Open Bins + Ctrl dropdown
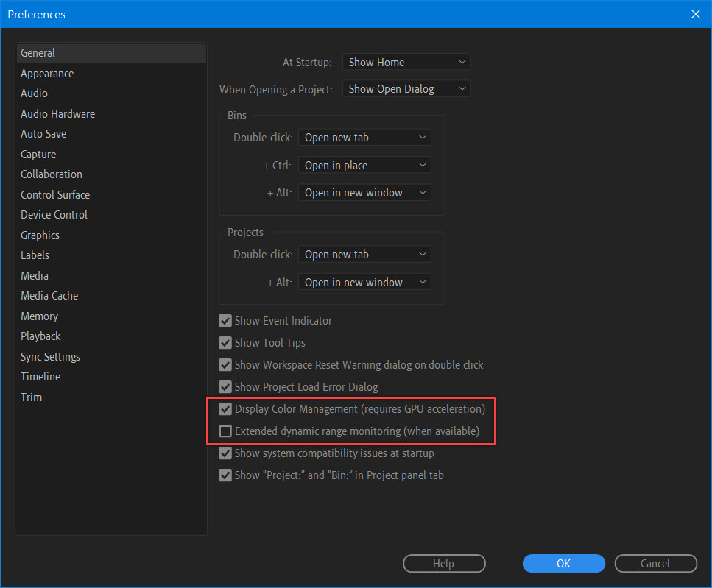Viewport: 712px width, 588px height. [364, 165]
